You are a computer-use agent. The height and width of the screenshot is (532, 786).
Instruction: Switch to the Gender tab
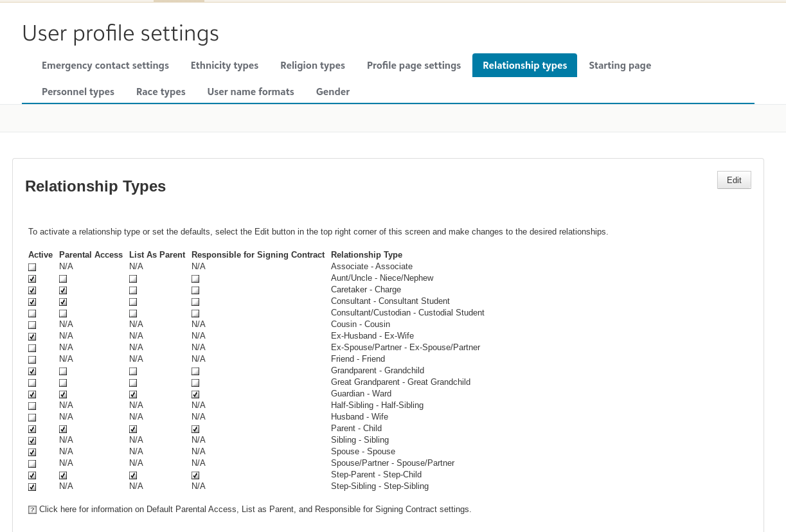click(333, 92)
